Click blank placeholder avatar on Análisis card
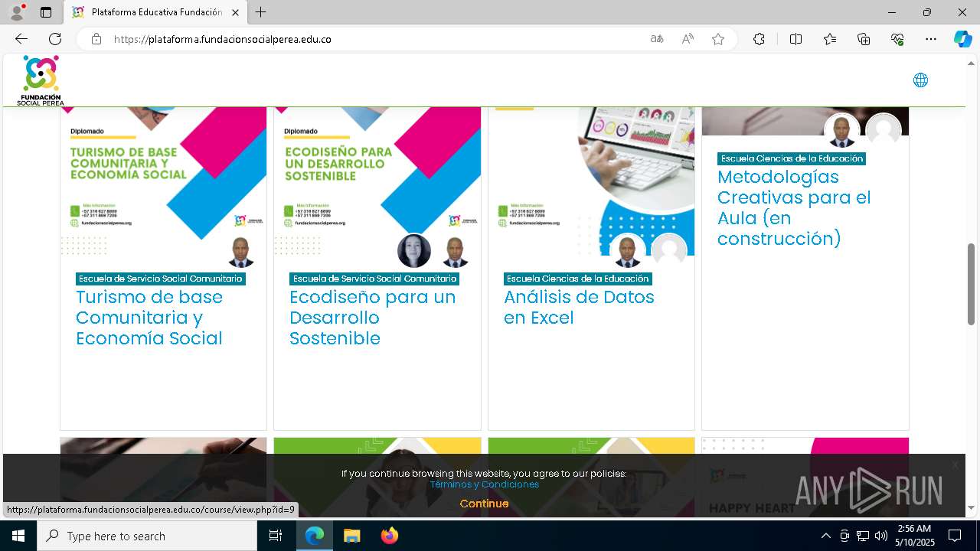The height and width of the screenshot is (551, 980). click(x=669, y=251)
